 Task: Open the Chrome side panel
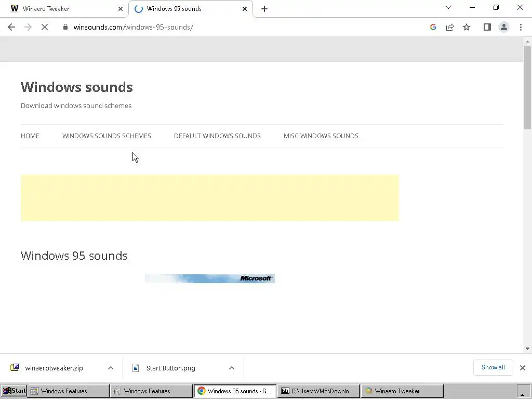[487, 27]
